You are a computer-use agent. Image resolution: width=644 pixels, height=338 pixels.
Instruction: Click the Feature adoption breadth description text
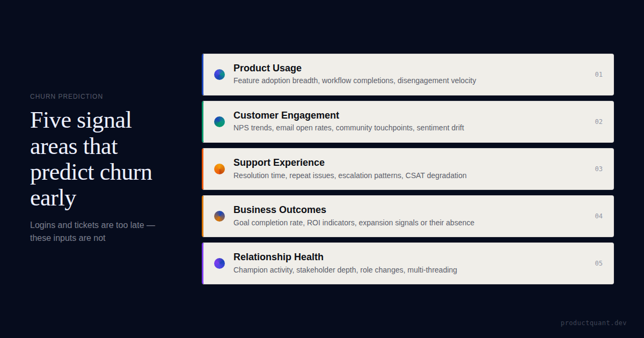click(355, 81)
